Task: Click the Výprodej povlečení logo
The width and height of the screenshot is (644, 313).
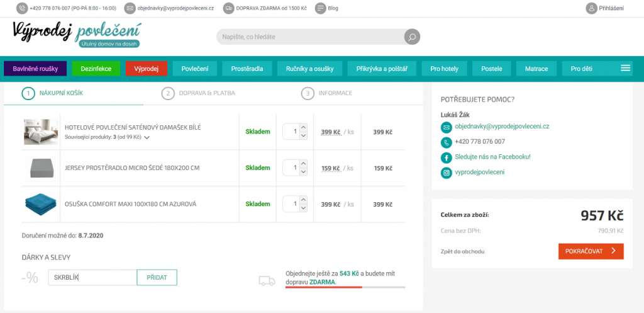Action: point(76,34)
